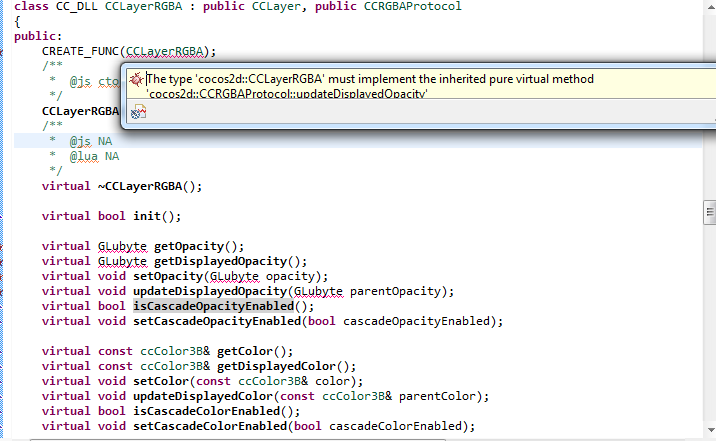
Task: Click the scrollbar up arrow
Action: 711,7
